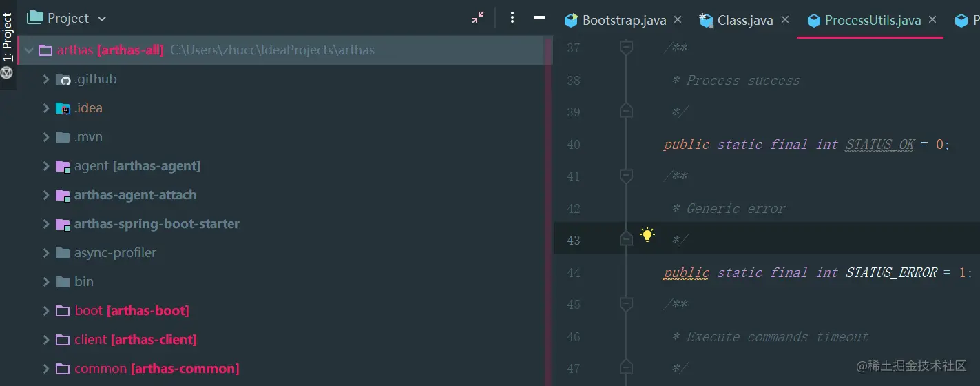Expand the common module node
The width and height of the screenshot is (980, 386).
tap(45, 369)
